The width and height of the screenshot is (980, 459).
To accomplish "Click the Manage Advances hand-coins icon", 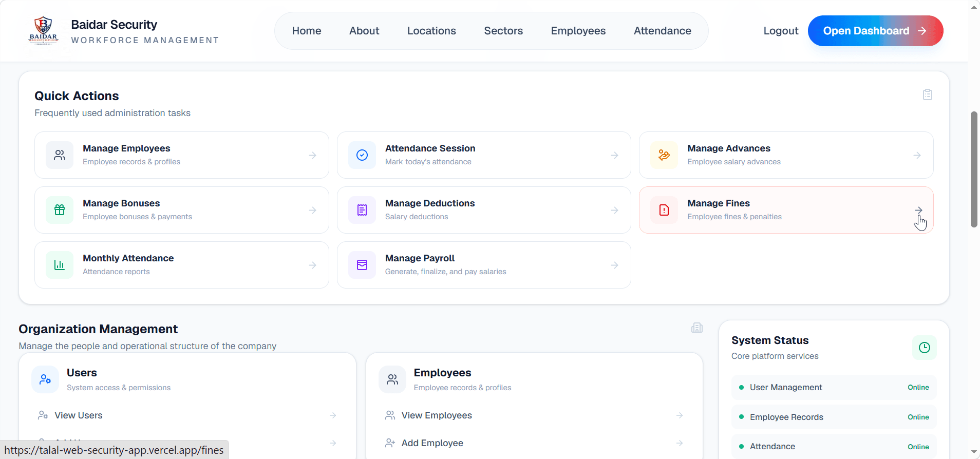I will [664, 155].
